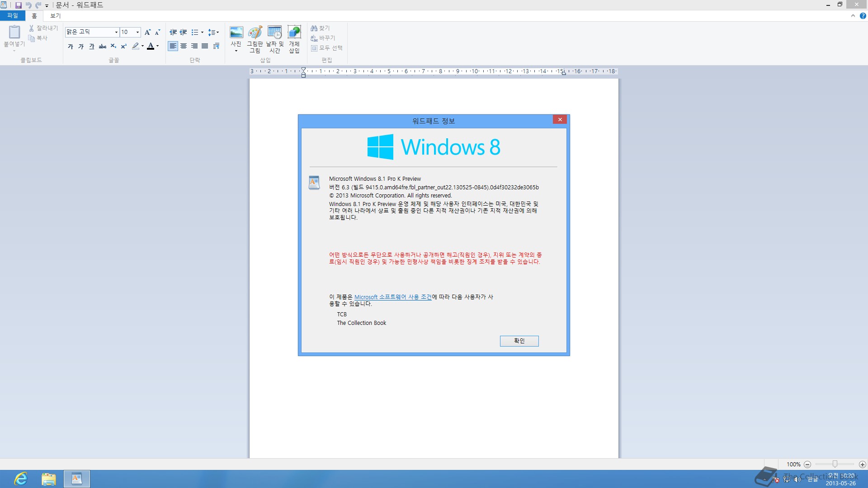Click the 한글 input language indicator

[813, 479]
